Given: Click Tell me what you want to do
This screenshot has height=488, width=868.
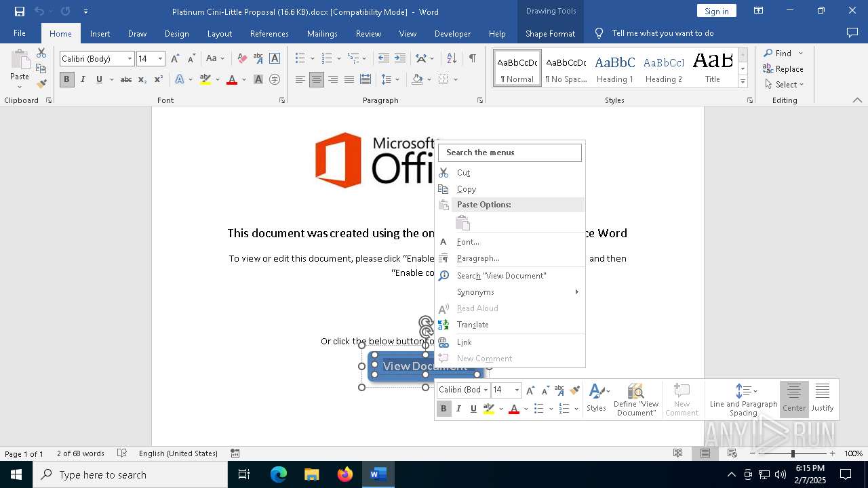Looking at the screenshot, I should click(663, 33).
